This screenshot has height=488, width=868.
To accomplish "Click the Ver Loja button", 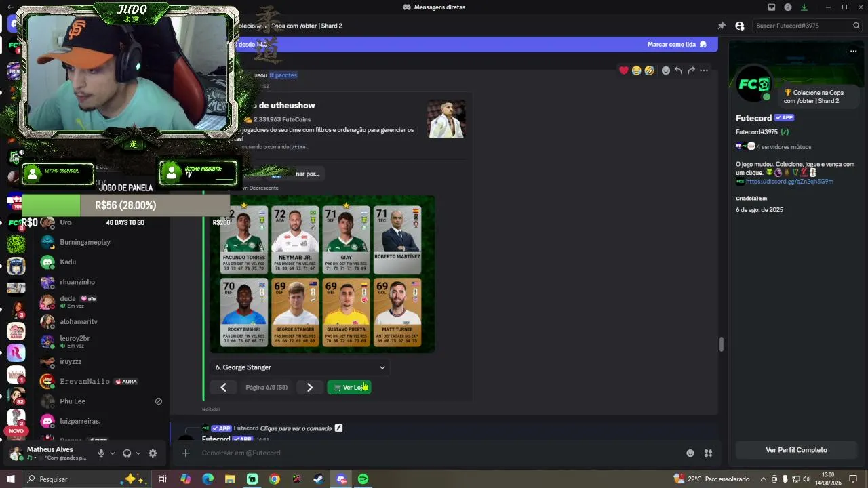I will (x=349, y=387).
